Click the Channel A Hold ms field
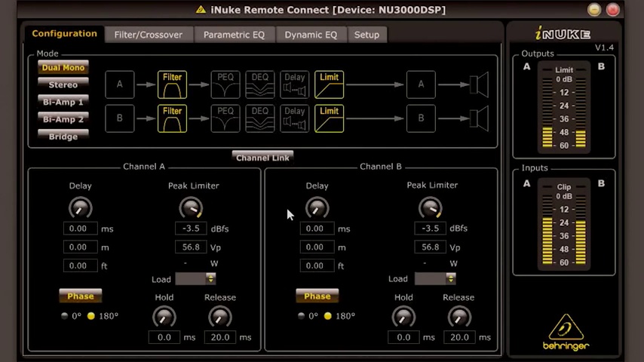Image resolution: width=644 pixels, height=362 pixels. pos(164,337)
